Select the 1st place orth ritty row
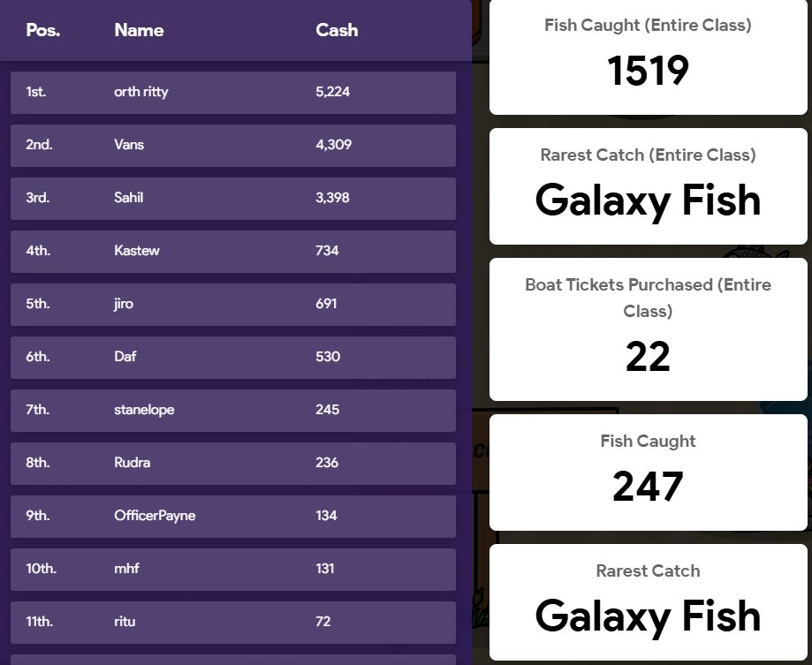The width and height of the screenshot is (812, 665). coord(233,93)
